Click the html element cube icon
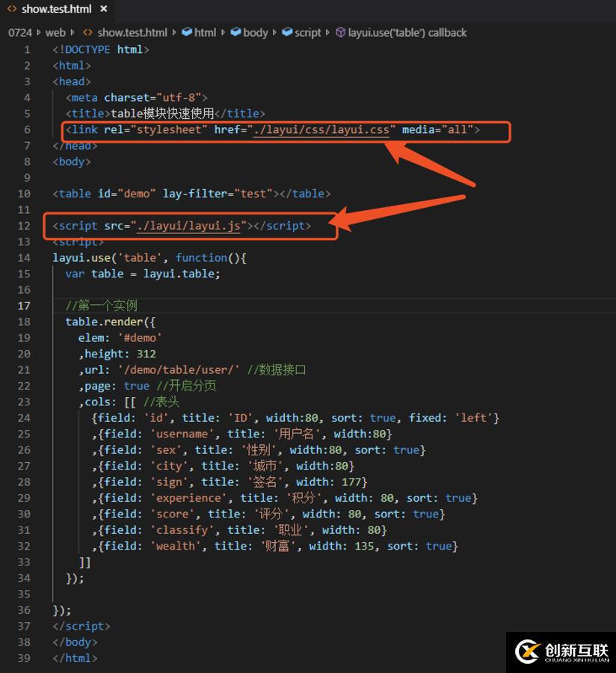 click(187, 32)
